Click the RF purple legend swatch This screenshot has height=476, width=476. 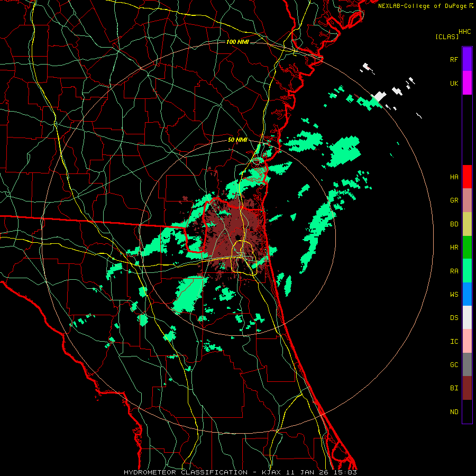pyautogui.click(x=467, y=59)
